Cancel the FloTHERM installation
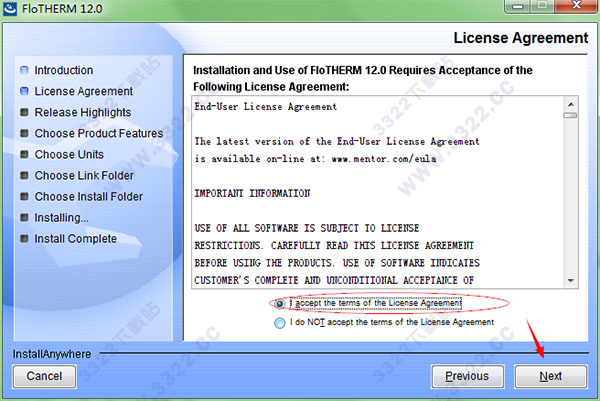 coord(44,377)
